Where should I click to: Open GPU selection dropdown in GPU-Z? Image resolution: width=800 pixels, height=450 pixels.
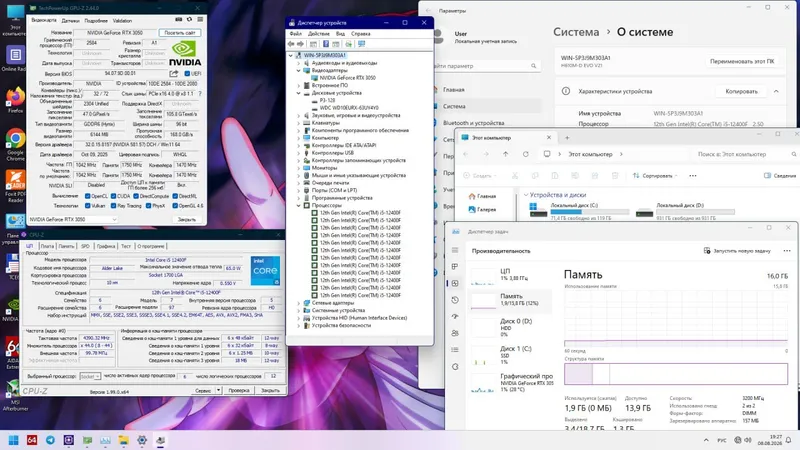[x=73, y=219]
